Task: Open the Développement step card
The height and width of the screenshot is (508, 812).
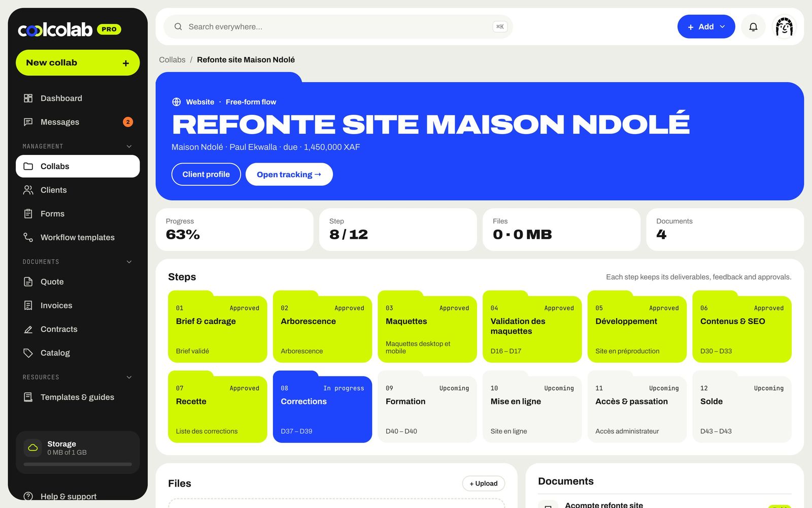Action: (x=637, y=327)
